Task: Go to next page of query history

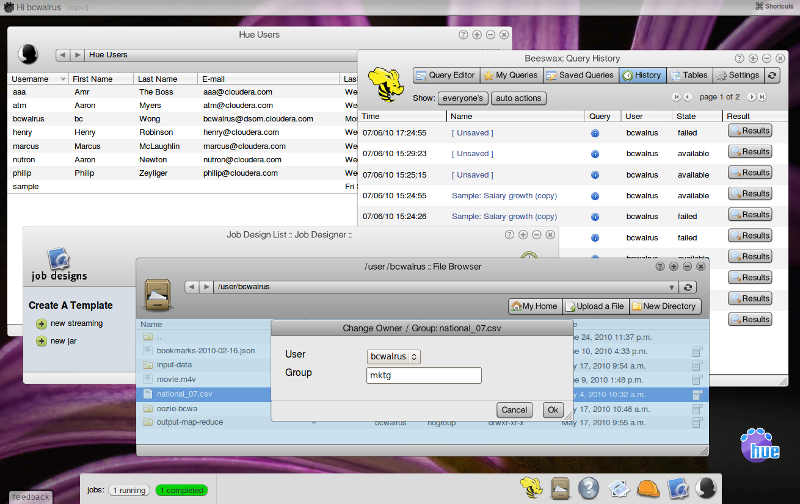Action: (752, 97)
